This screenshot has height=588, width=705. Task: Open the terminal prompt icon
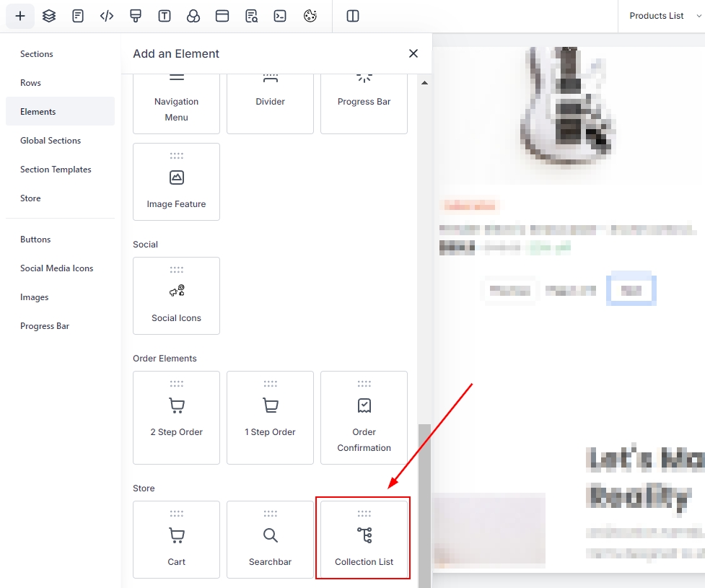pyautogui.click(x=280, y=16)
